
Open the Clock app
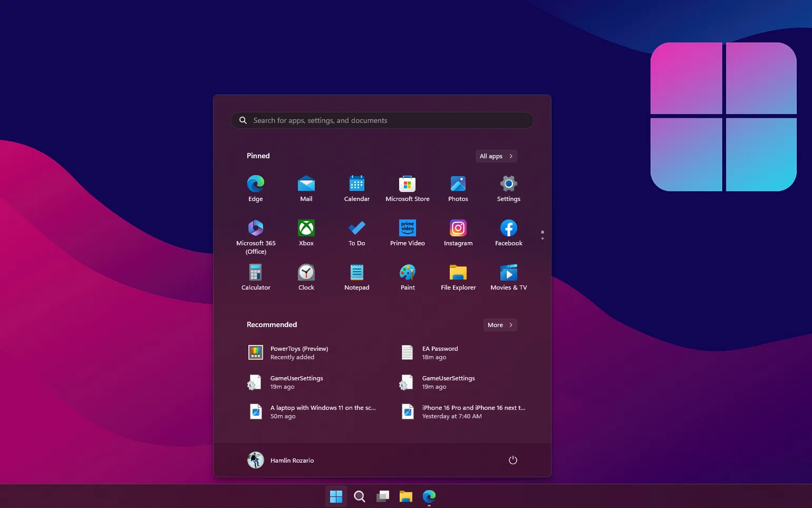tap(306, 276)
